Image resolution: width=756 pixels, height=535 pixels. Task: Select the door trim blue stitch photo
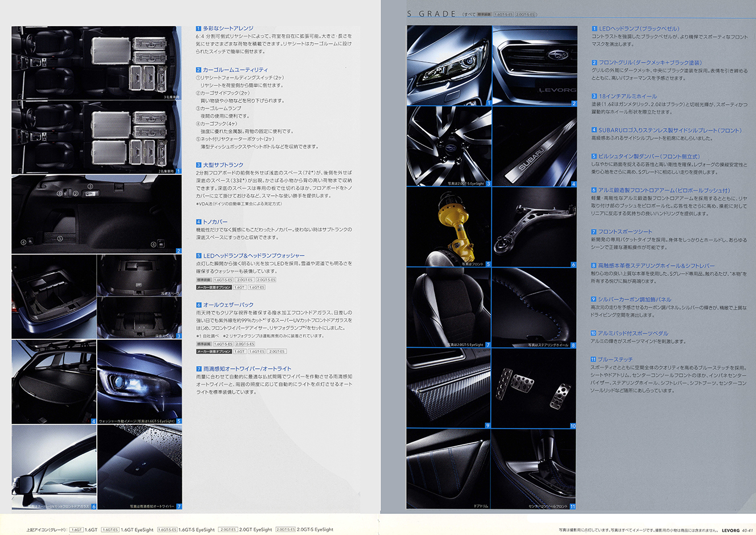pos(449,469)
